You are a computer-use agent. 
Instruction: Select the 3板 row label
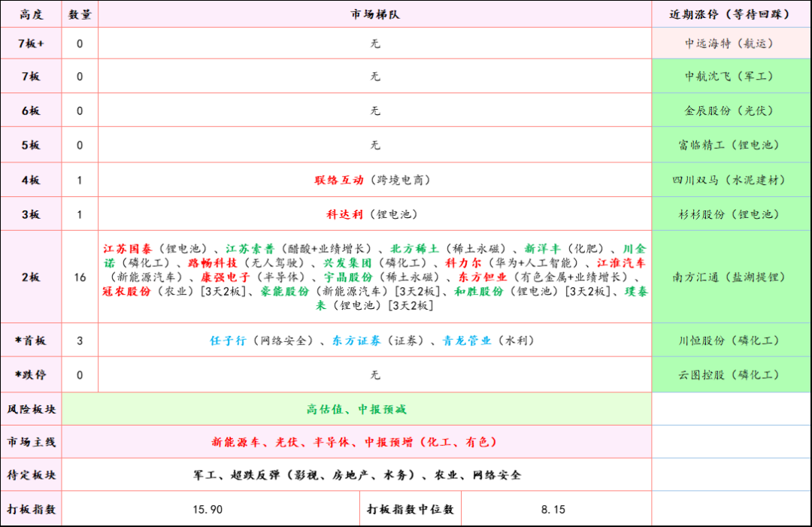point(31,214)
